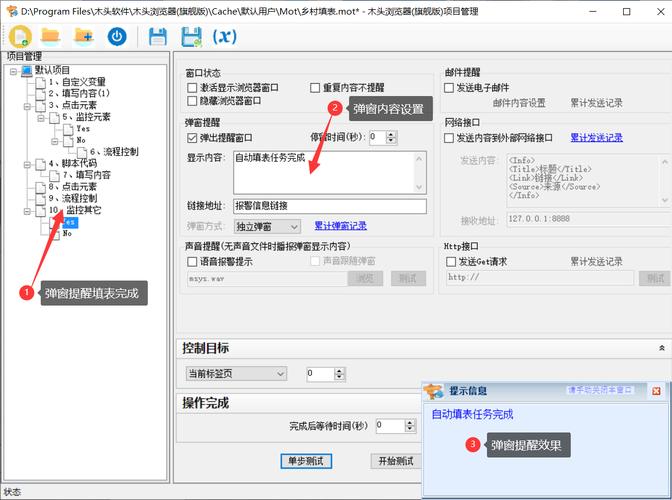This screenshot has height=500, width=672.
Task: Uncheck 弹出提醒窗口 checkbox
Action: [192, 138]
